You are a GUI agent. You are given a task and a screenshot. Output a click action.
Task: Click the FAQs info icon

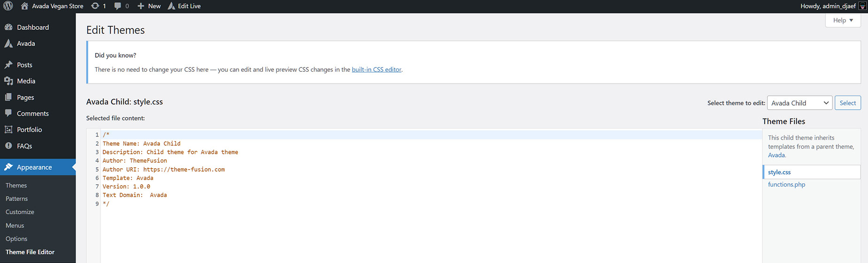click(8, 146)
